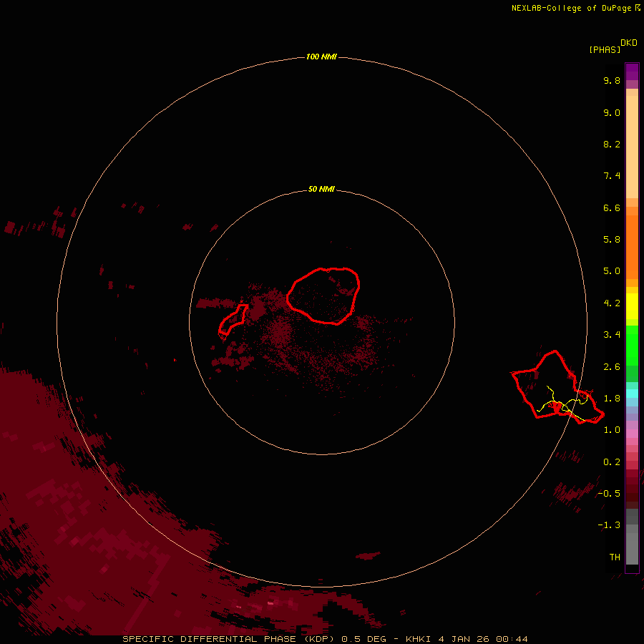The width and height of the screenshot is (644, 644).
Task: Click the 9.0 scale value
Action: click(x=612, y=112)
